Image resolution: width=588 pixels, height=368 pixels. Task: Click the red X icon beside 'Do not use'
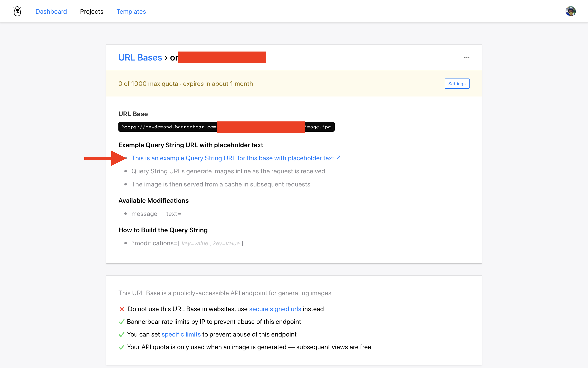[x=122, y=309]
